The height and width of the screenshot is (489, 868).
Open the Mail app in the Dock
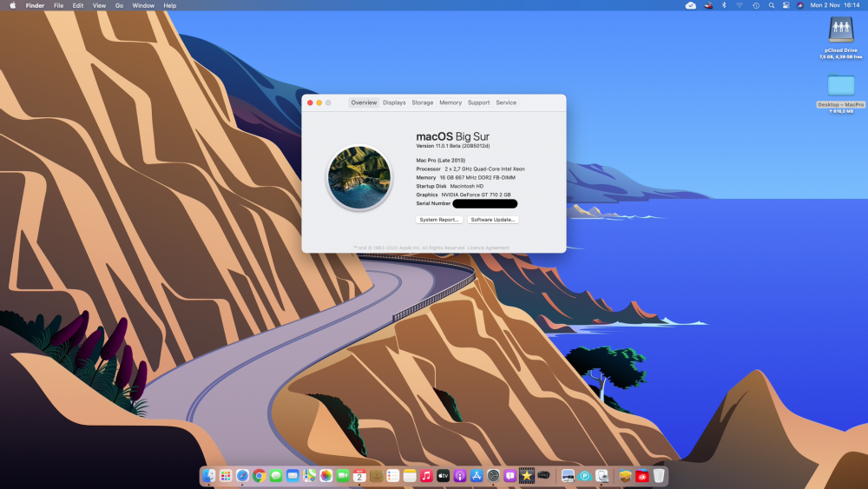point(293,475)
